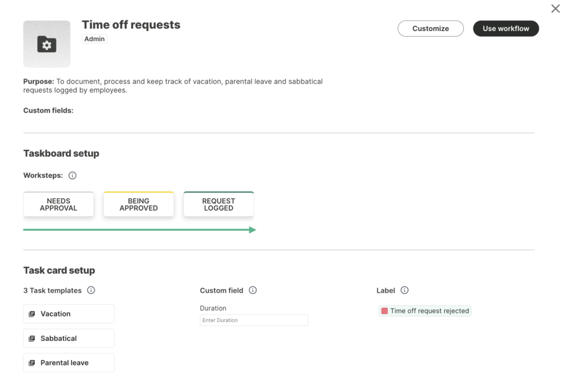The width and height of the screenshot is (564, 392).
Task: Close the Time off requests dialog
Action: coord(555,9)
